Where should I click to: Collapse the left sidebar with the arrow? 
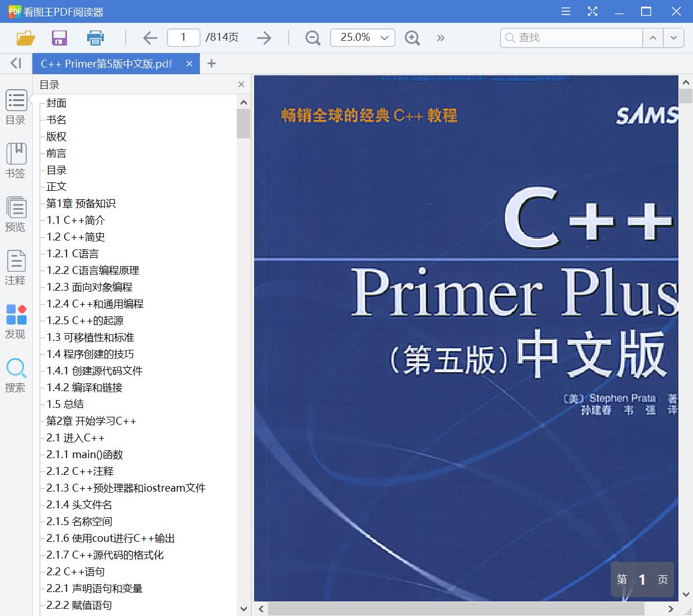click(15, 63)
